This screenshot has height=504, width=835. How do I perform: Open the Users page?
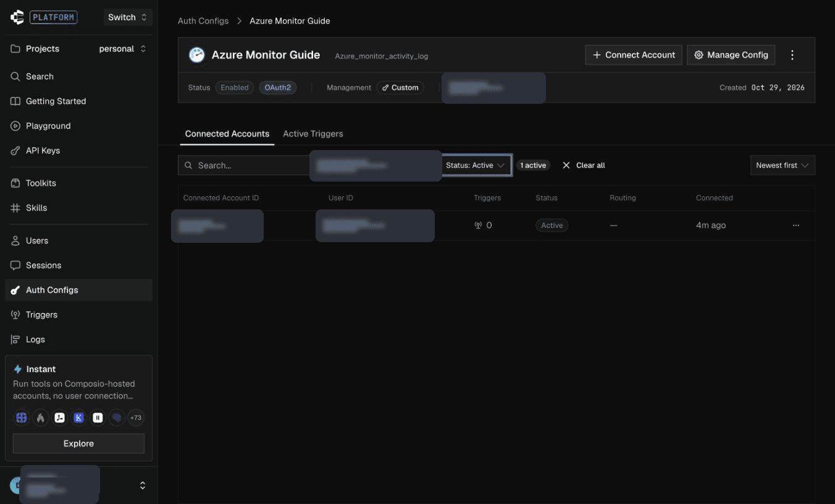pos(78,241)
